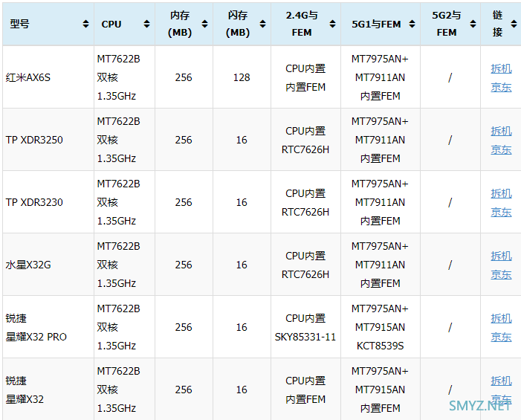
Task: Select the 水星X32G model cell
Action: click(x=48, y=265)
